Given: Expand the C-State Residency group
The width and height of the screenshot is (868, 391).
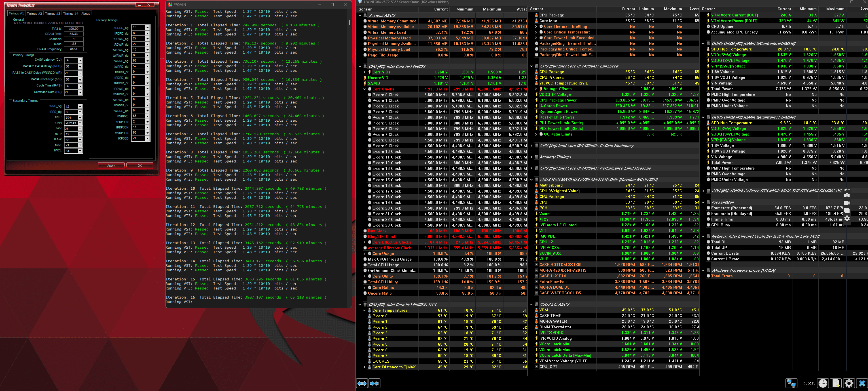Looking at the screenshot, I should coord(532,146).
